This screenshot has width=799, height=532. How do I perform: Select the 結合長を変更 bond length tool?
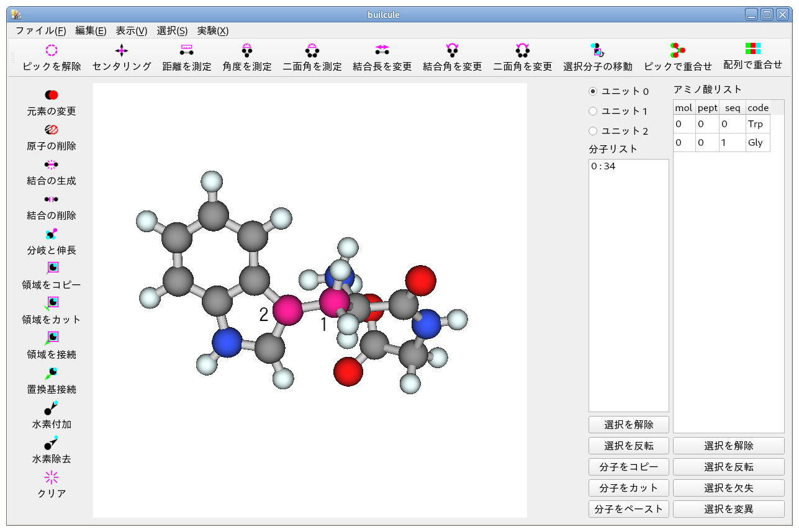point(382,50)
